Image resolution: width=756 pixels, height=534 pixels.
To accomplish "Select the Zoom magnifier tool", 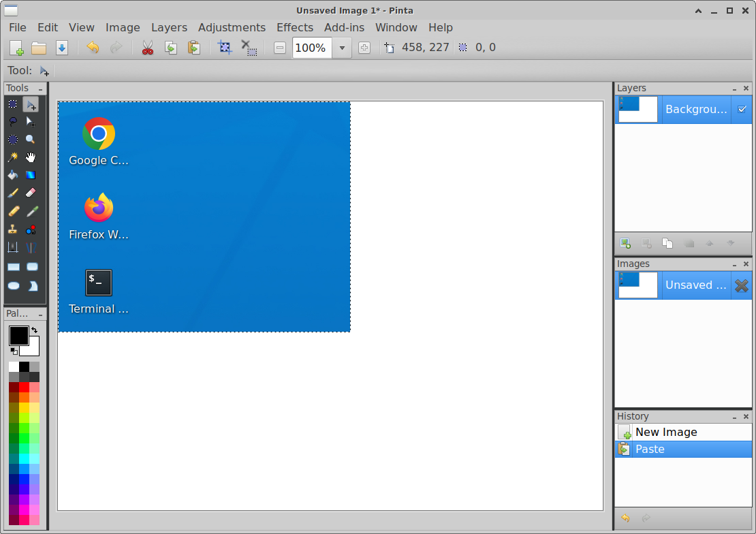I will pyautogui.click(x=31, y=140).
